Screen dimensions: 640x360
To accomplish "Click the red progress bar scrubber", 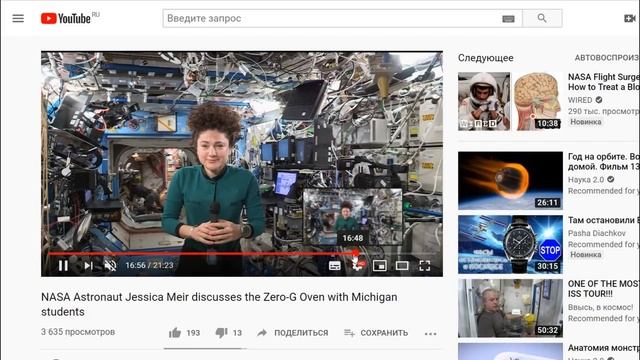I will pos(356,253).
